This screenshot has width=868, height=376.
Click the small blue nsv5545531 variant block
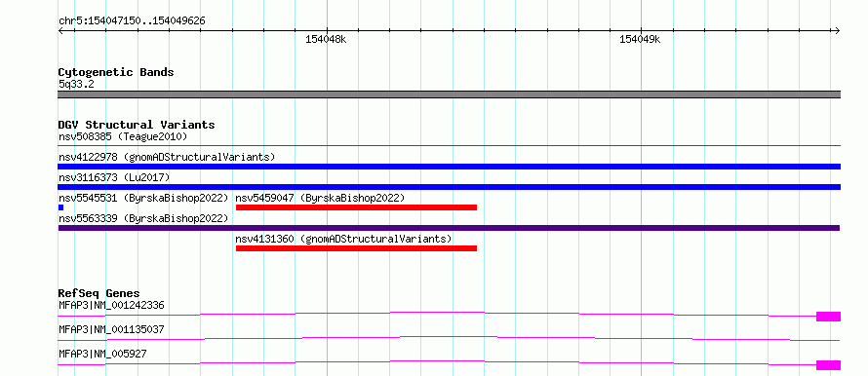(60, 207)
